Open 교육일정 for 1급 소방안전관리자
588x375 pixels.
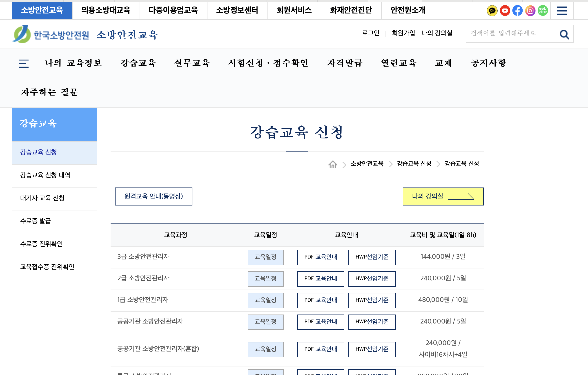coord(265,300)
